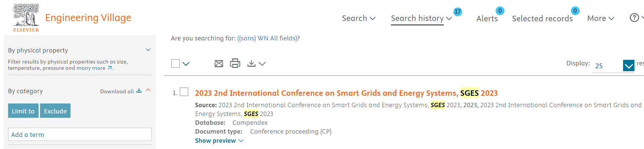
Task: Click suggested search (sans) WN All fields
Action: tap(267, 38)
